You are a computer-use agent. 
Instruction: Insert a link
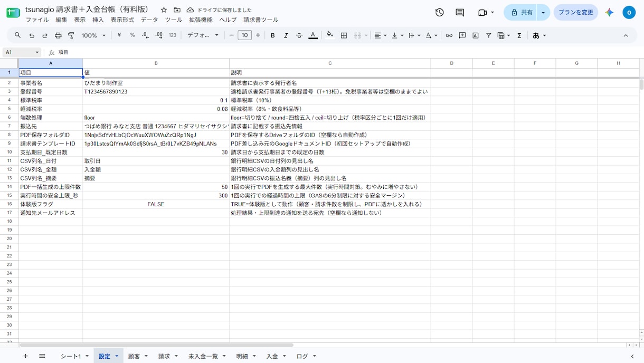click(449, 35)
